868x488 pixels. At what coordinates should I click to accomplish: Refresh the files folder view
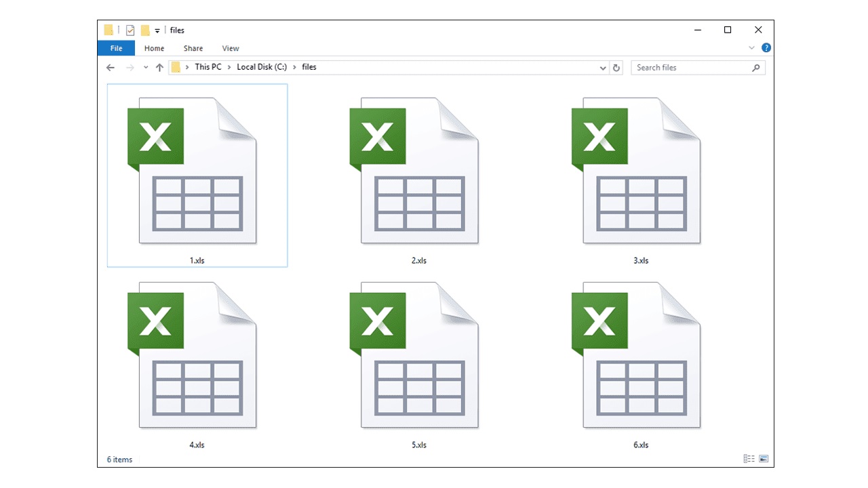coord(616,68)
